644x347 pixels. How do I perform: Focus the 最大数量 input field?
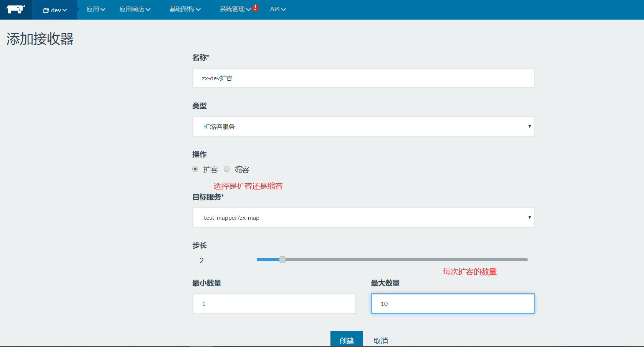click(452, 304)
